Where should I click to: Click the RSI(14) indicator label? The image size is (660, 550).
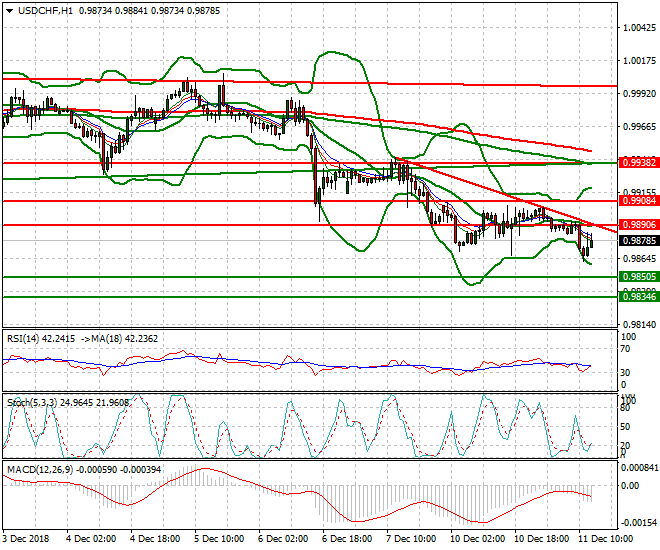tap(26, 338)
